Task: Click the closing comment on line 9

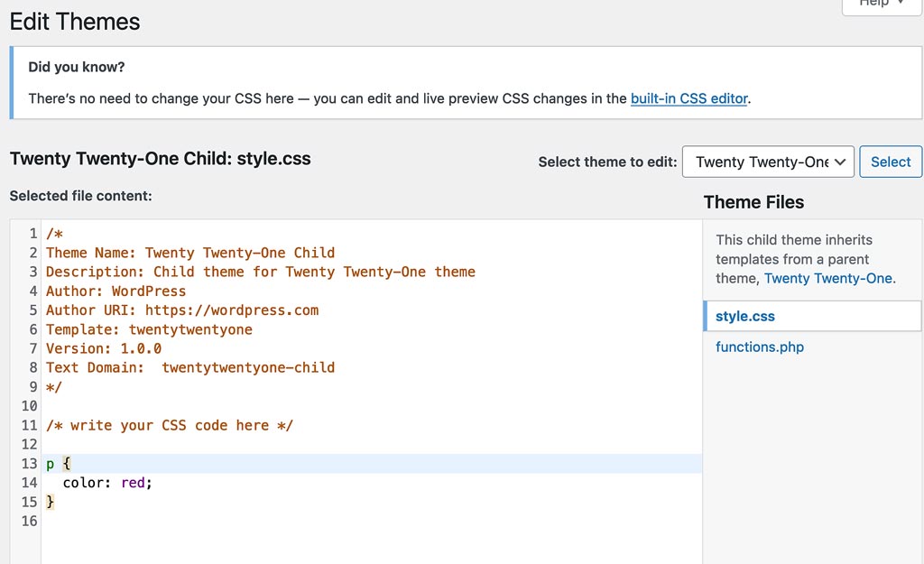Action: pos(53,386)
